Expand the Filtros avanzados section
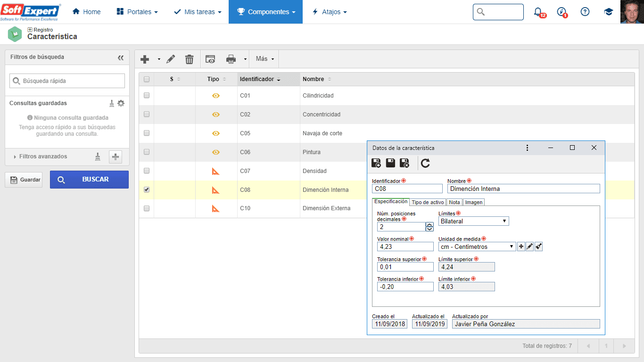The height and width of the screenshot is (362, 644). tap(41, 156)
